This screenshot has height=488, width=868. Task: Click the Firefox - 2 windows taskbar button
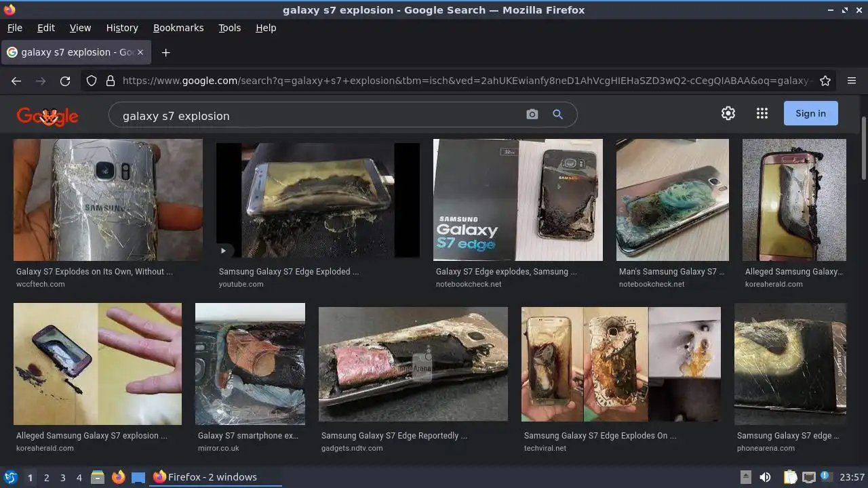(216, 477)
